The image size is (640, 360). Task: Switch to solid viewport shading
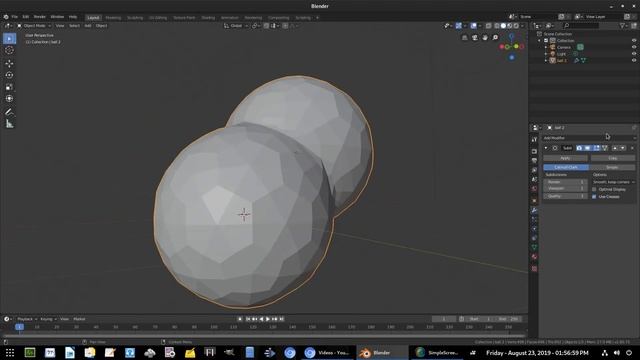503,26
